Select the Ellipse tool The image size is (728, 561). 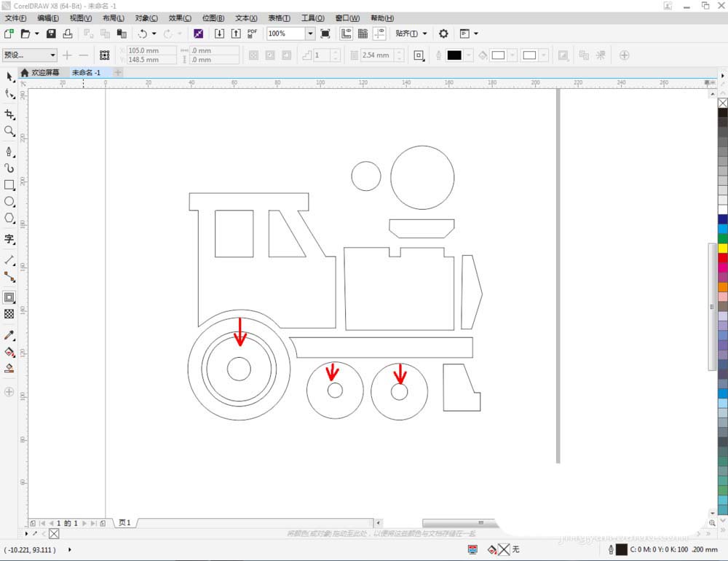coord(9,202)
